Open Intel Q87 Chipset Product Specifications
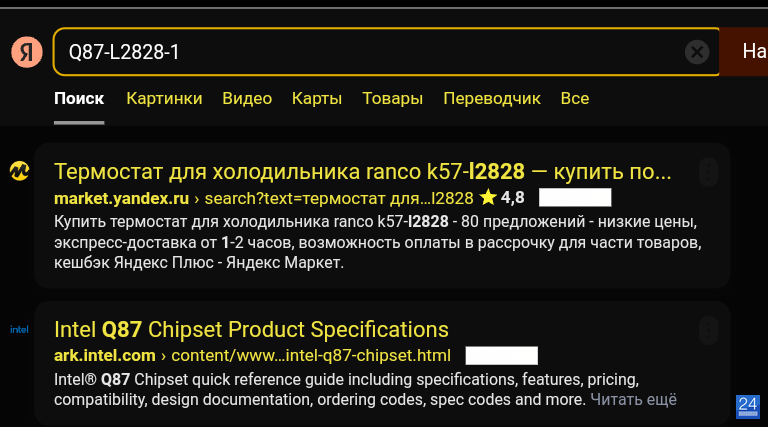768x427 pixels. (251, 330)
